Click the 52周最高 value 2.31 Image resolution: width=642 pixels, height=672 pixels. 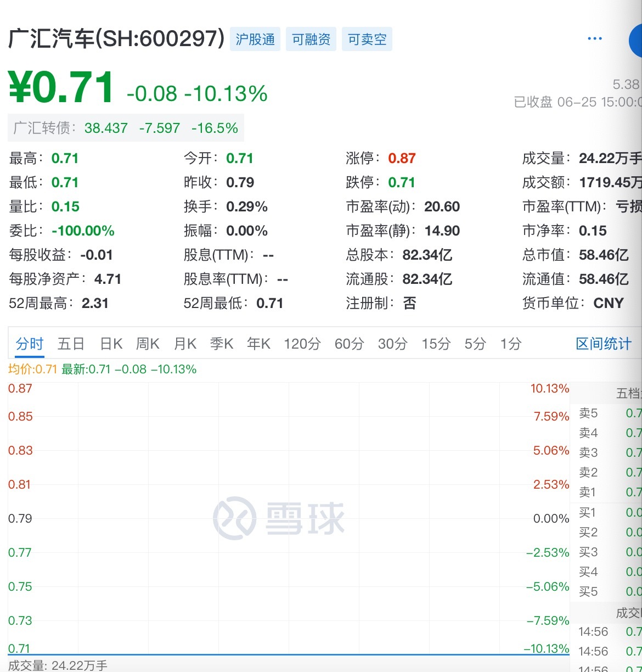point(95,304)
